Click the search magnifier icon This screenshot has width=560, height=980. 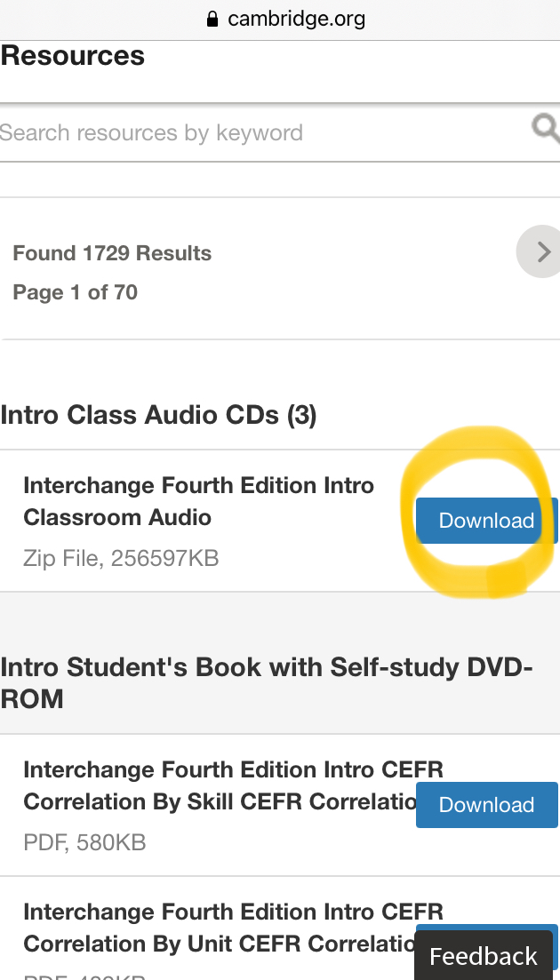coord(547,129)
